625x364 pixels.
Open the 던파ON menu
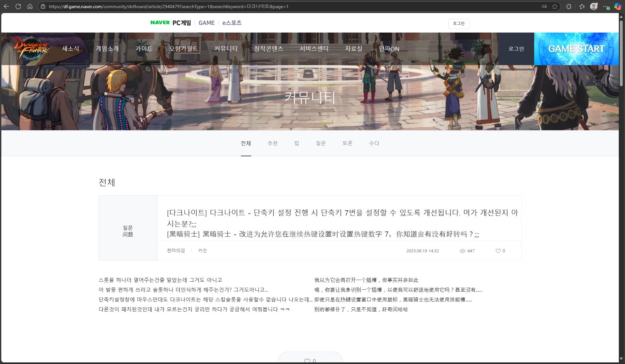[x=389, y=49]
